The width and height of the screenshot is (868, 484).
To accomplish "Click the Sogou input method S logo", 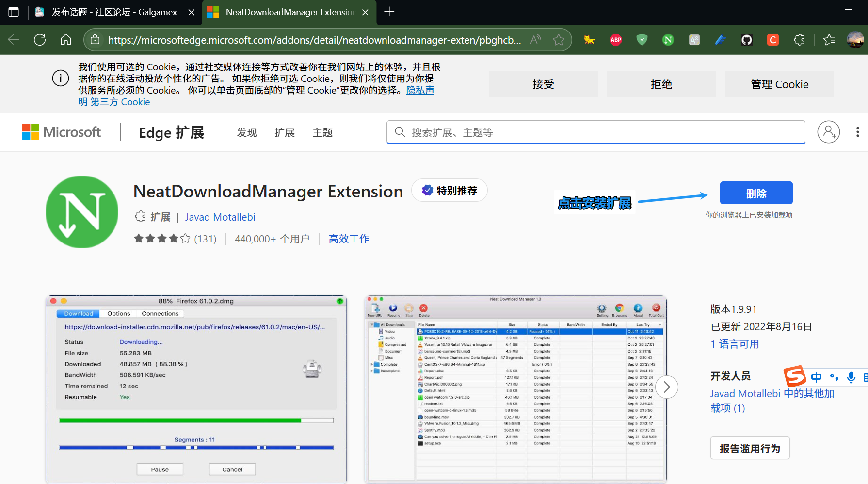I will tap(795, 376).
